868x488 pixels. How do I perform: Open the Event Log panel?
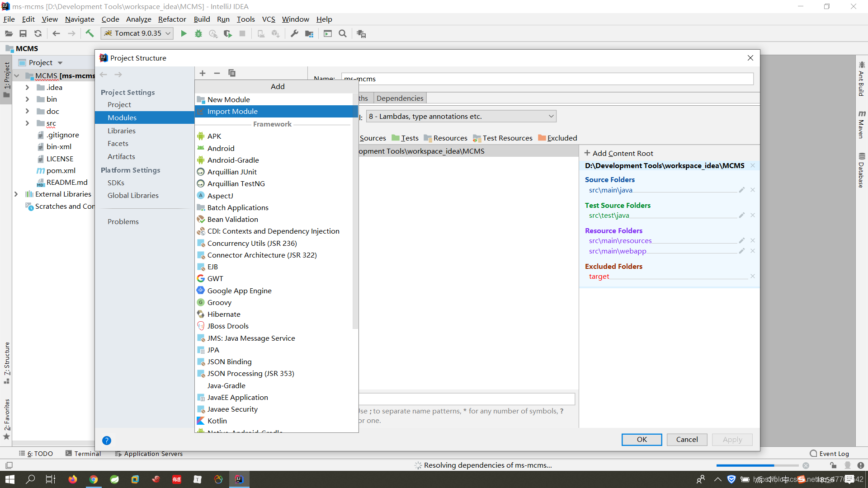[x=829, y=454]
